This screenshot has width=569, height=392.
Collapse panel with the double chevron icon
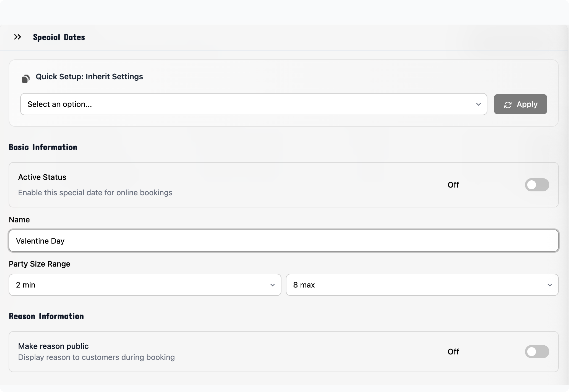point(18,37)
